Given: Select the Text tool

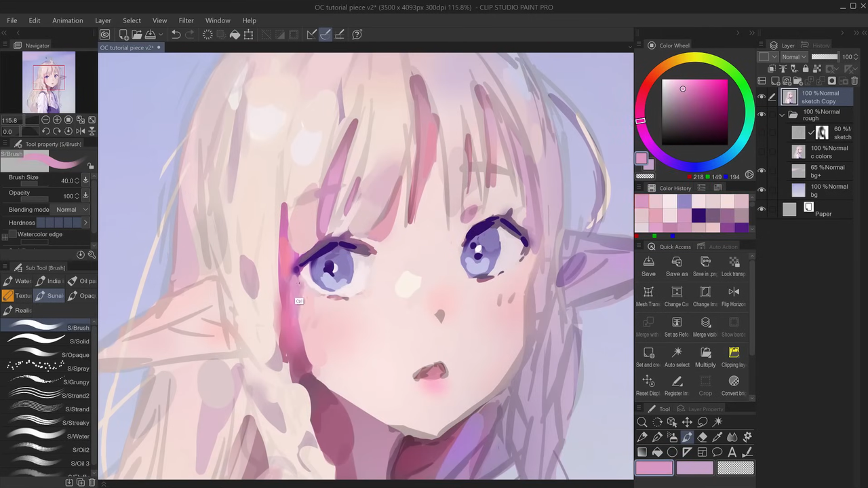Looking at the screenshot, I should point(732,452).
